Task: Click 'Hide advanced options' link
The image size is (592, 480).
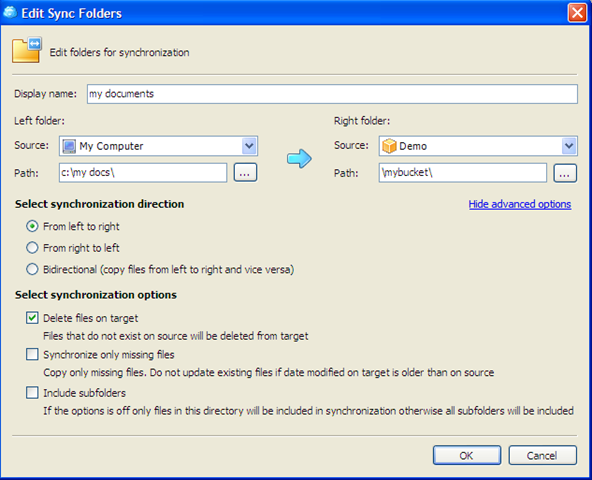Action: (x=520, y=204)
